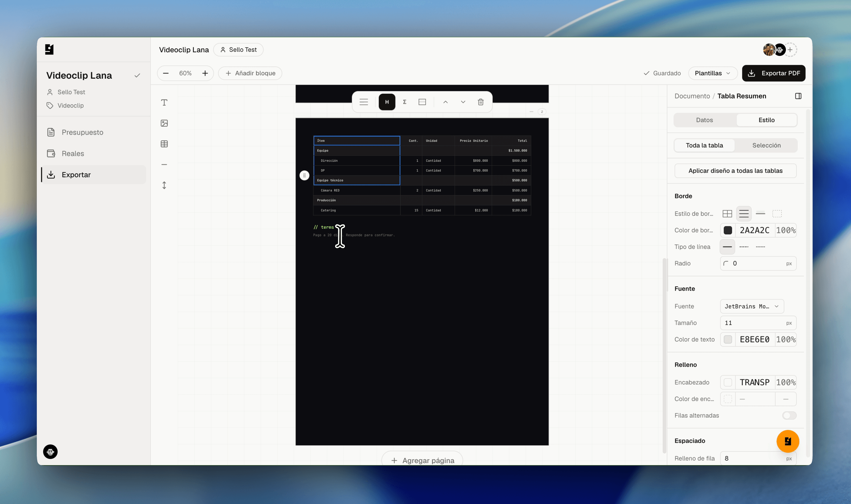Switch to the Datos tab
The width and height of the screenshot is (851, 504).
pos(704,120)
